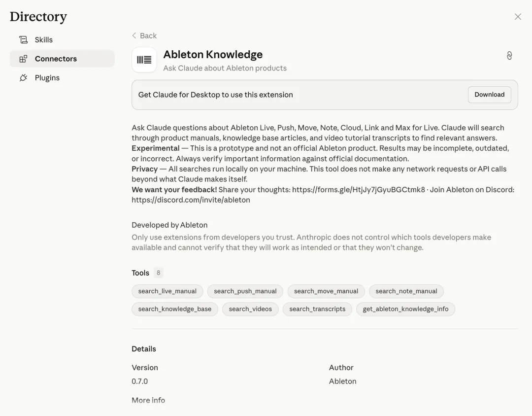Screen dimensions: 532x416
Task: Open the More info section
Action: [148, 400]
